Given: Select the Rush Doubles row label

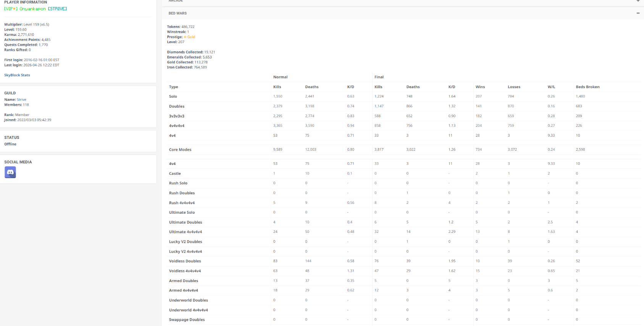Looking at the screenshot, I should click(x=182, y=193).
